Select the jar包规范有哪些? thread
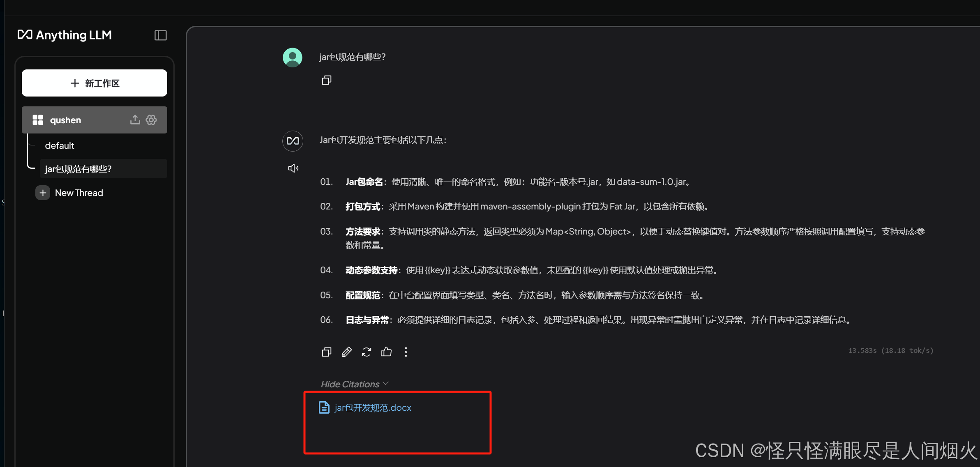The height and width of the screenshot is (467, 980). point(78,169)
